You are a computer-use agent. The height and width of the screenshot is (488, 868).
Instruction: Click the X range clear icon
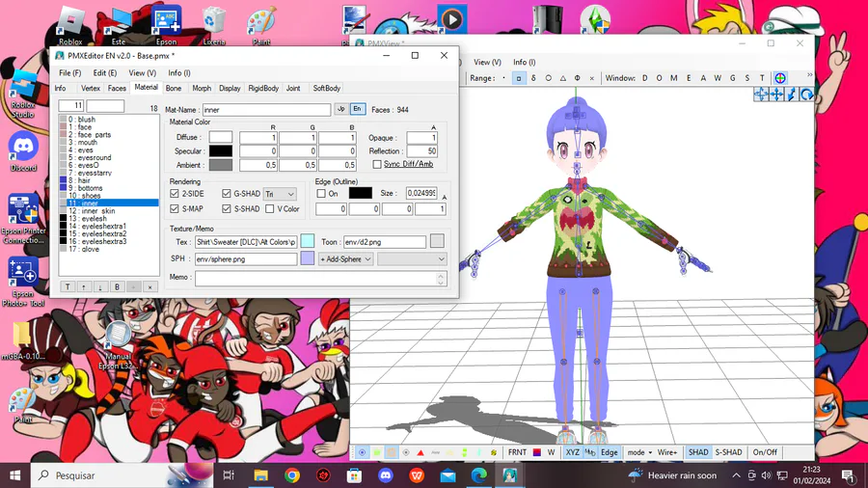pos(591,78)
